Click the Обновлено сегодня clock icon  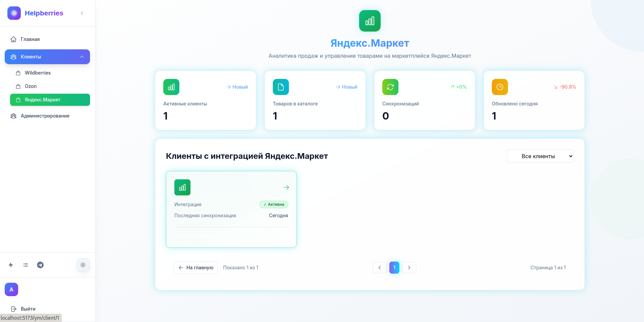pos(500,87)
